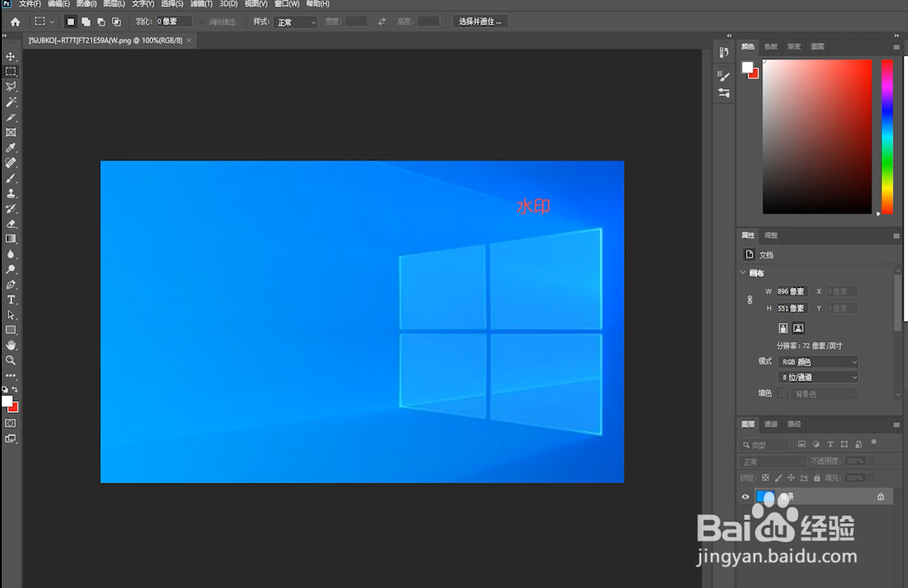Select the Clone Stamp tool
908x588 pixels.
tap(10, 194)
